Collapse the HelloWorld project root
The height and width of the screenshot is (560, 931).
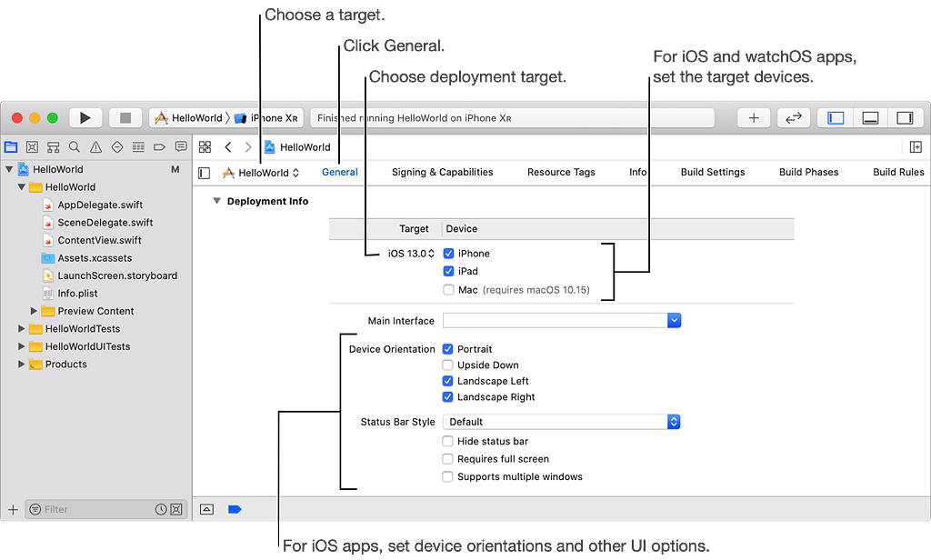tap(9, 169)
